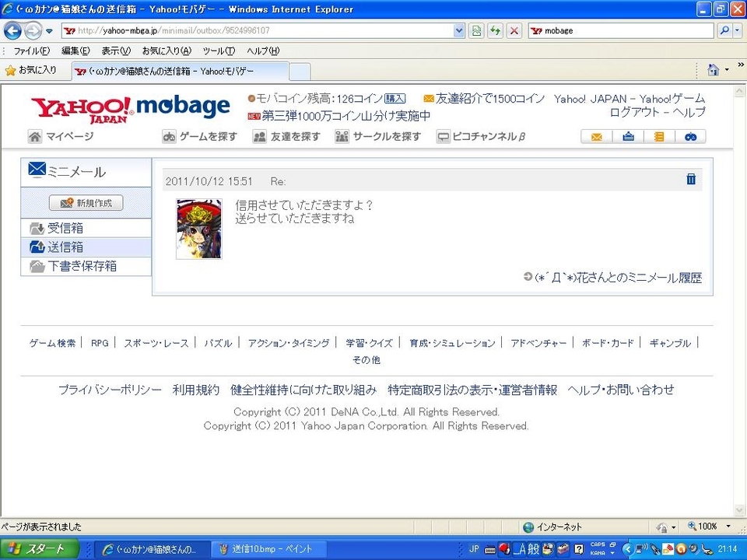The height and width of the screenshot is (560, 747).
Task: Create a new mini mail with 新規作成
Action: pos(86,203)
